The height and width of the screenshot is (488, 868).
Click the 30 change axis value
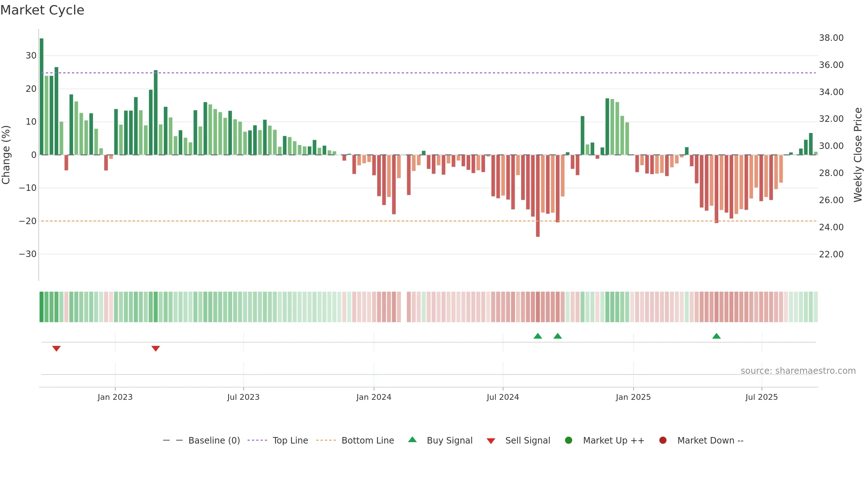click(x=31, y=56)
